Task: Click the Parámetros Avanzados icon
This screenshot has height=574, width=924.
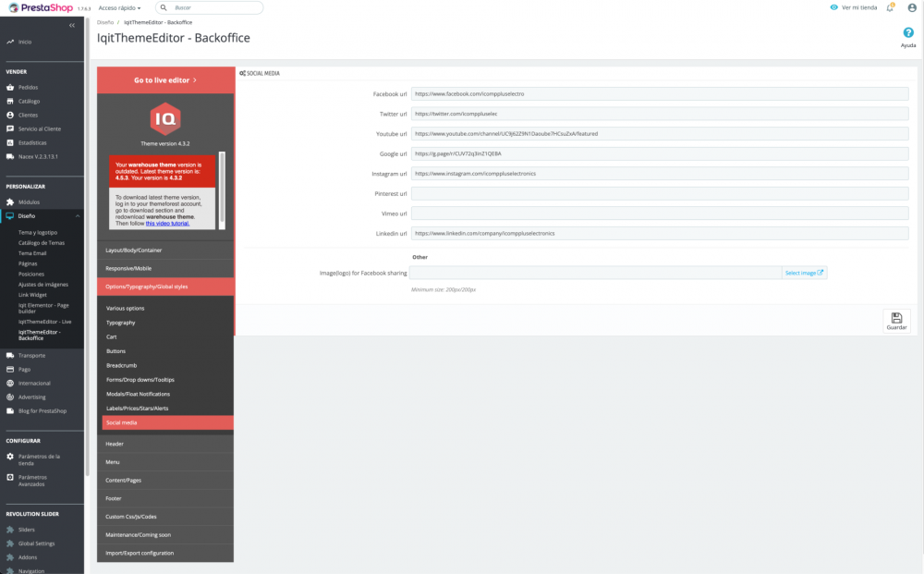Action: (10, 477)
